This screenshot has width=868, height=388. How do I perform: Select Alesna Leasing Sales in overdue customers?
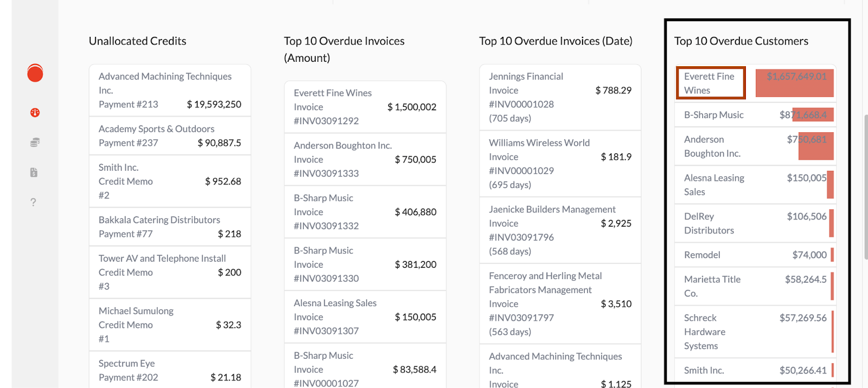755,185
